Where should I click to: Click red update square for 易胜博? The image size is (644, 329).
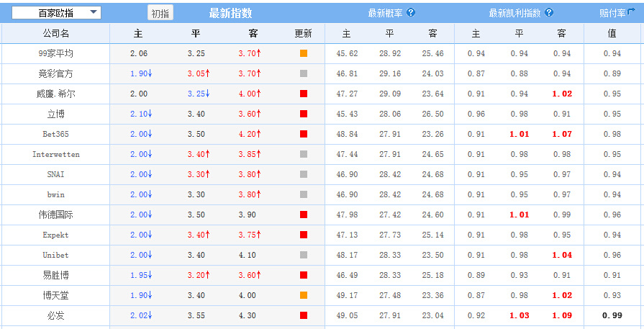pos(304,275)
